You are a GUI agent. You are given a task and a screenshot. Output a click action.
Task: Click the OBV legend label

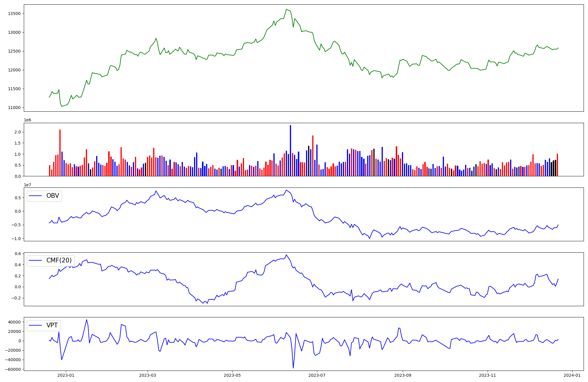click(53, 196)
